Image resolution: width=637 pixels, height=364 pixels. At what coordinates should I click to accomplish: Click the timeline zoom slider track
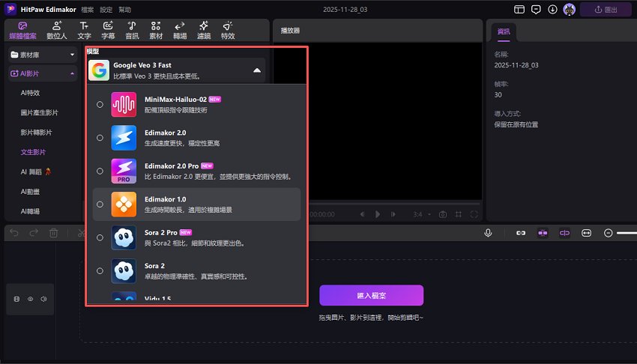click(x=627, y=233)
